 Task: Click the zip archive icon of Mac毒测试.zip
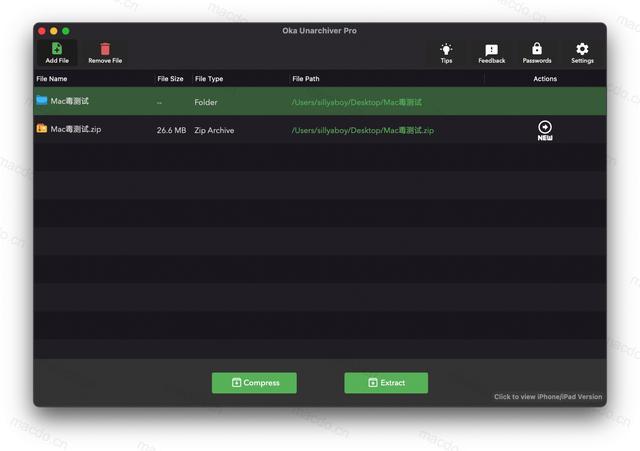[x=42, y=129]
